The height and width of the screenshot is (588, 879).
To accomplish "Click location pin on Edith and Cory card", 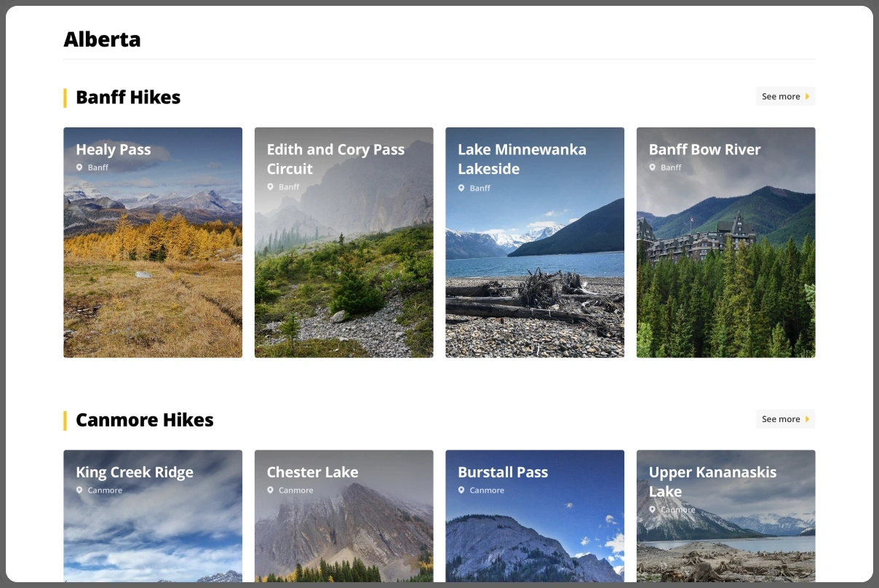I will [x=270, y=187].
